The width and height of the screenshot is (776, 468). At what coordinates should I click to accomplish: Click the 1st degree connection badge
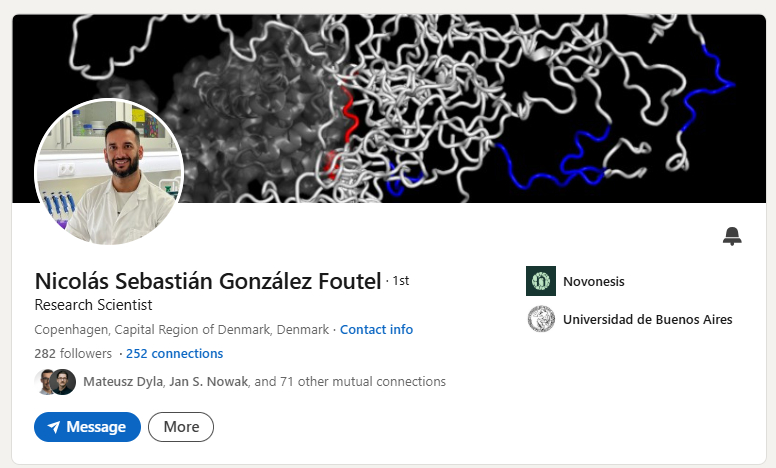[400, 281]
